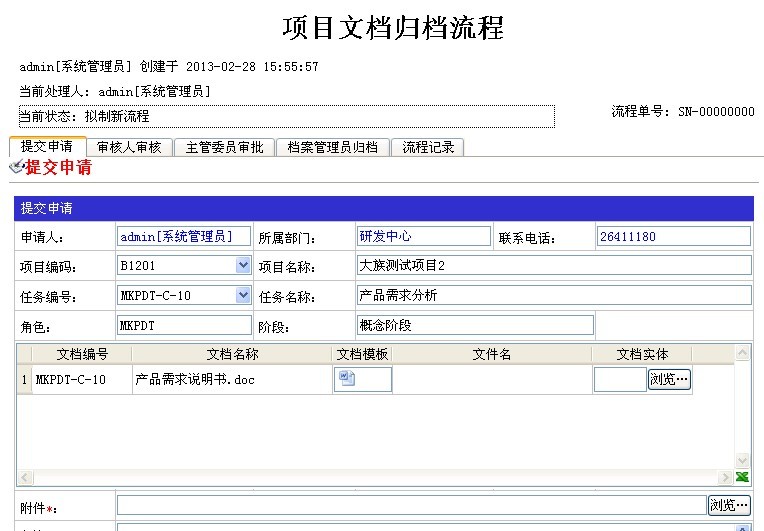
Task: Click 浏览 button next to 附件 field
Action: click(x=729, y=505)
